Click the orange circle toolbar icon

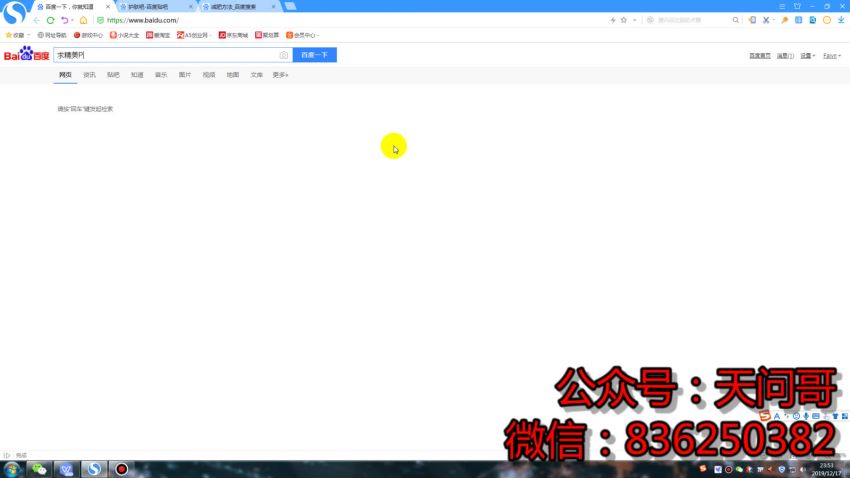(827, 21)
